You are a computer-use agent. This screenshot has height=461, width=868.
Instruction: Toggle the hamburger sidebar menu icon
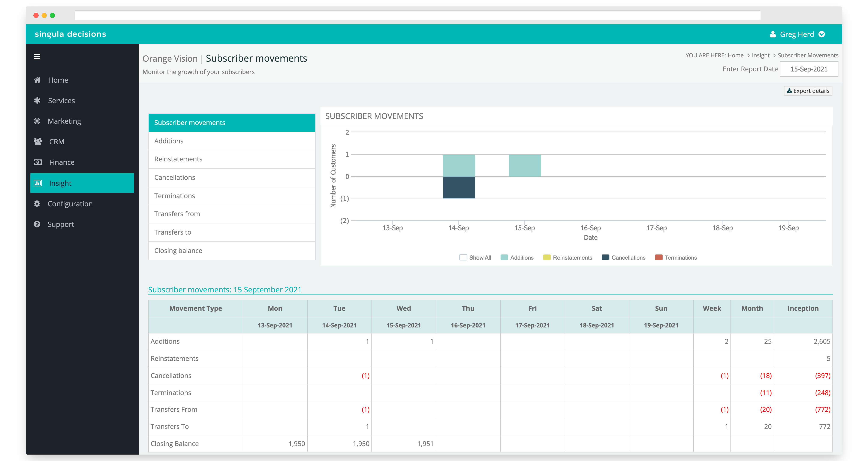(x=37, y=57)
